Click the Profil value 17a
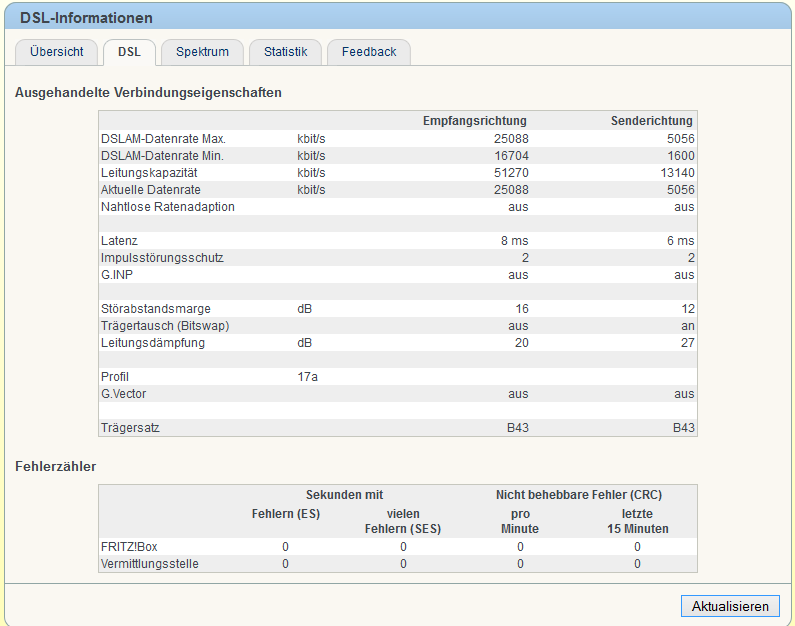Screen dimensions: 795x626 pos(307,377)
